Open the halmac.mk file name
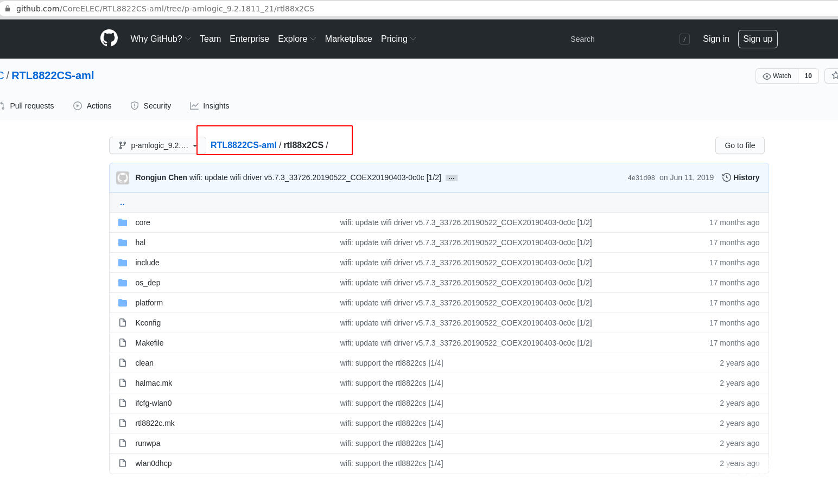This screenshot has width=838, height=504. [x=154, y=383]
